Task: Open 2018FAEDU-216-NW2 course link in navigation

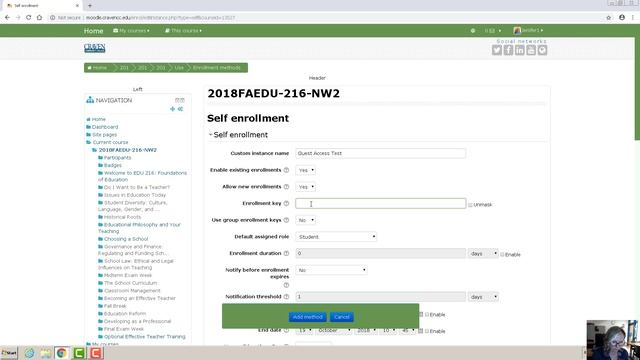Action: point(128,150)
